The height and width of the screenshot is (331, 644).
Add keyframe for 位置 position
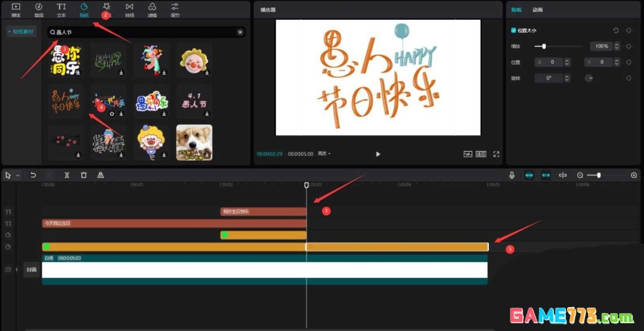628,62
